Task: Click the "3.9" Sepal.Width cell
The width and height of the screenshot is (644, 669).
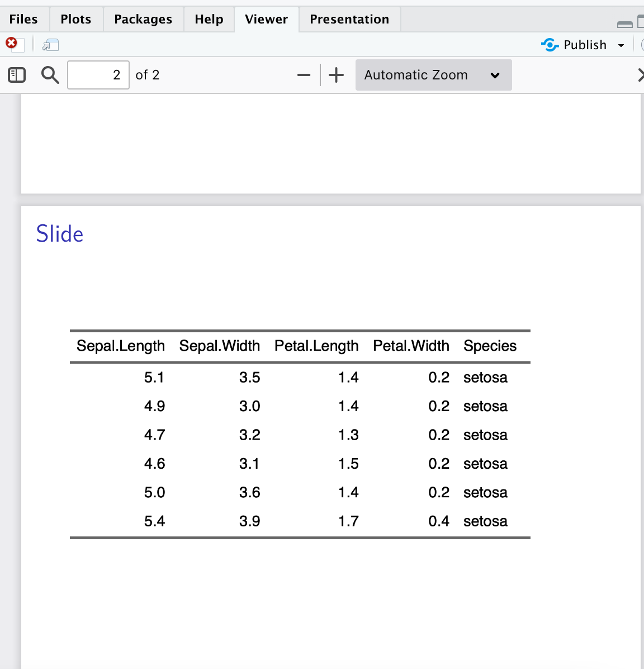Action: click(249, 521)
